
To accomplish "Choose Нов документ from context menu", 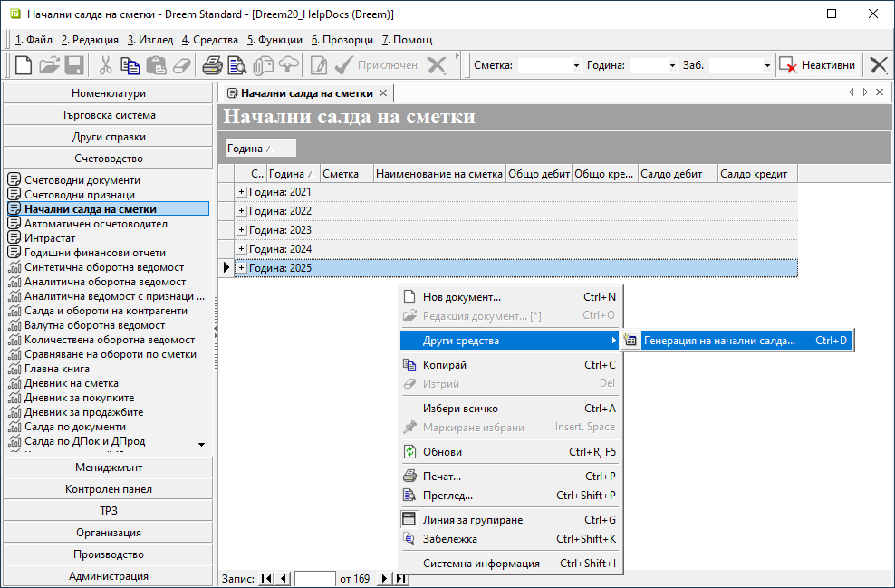I will tap(462, 297).
